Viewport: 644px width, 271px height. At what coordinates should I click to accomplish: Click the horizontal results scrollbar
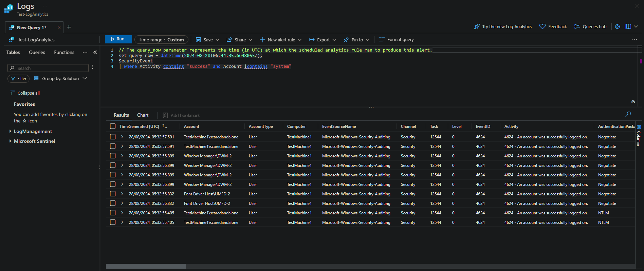pyautogui.click(x=146, y=266)
